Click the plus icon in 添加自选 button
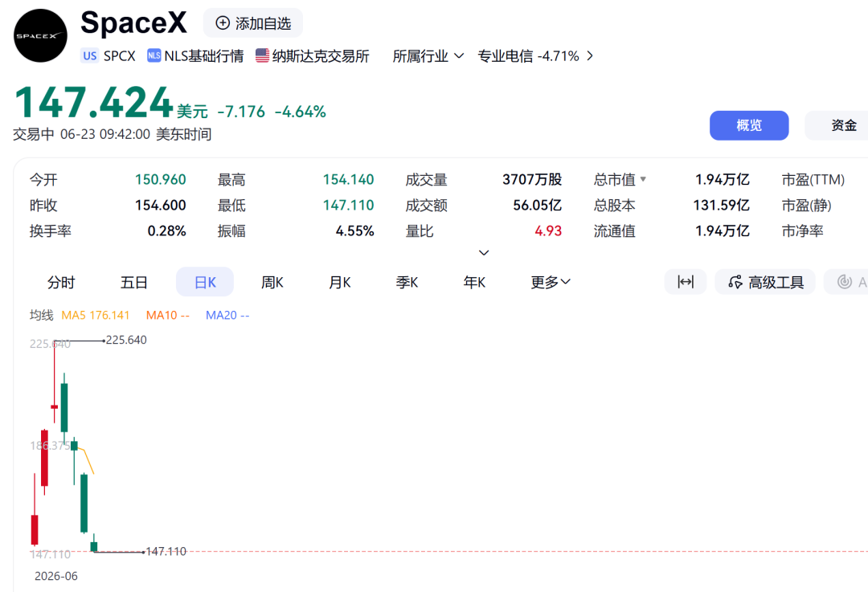The height and width of the screenshot is (592, 868). [223, 23]
